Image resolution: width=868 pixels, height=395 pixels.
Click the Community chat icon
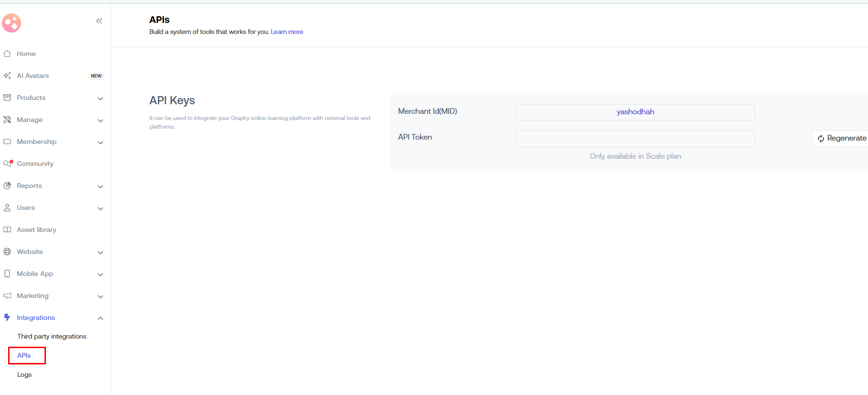(8, 164)
